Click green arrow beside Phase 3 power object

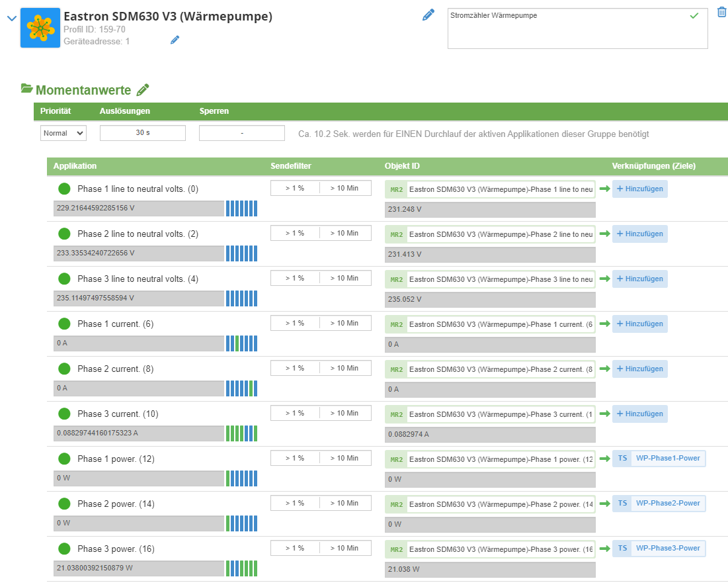pos(604,549)
